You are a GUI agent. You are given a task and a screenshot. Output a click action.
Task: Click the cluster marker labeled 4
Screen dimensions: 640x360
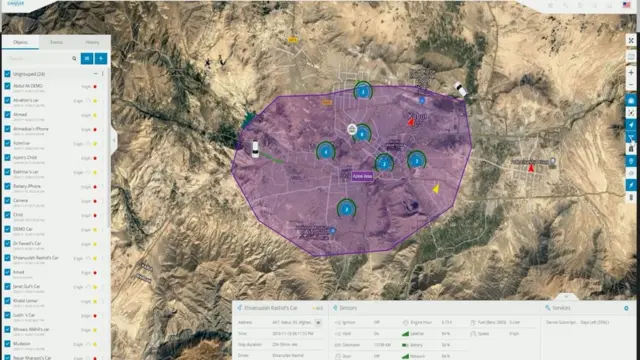coord(326,152)
